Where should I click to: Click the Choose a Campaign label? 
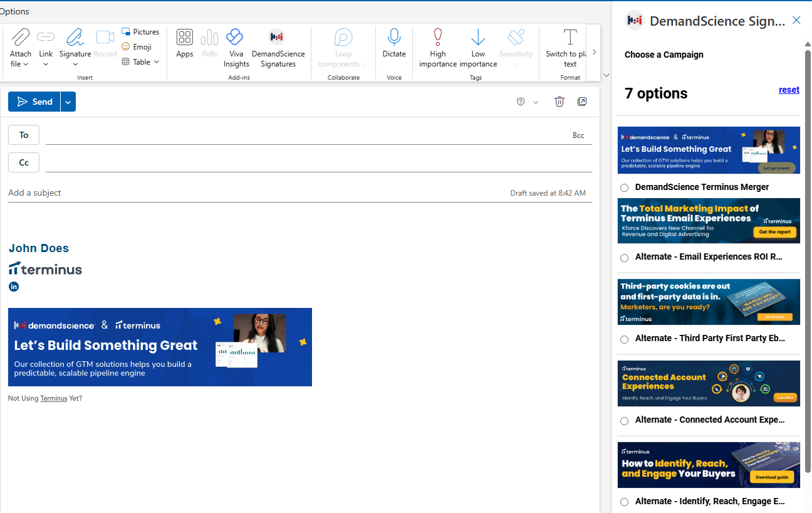point(664,55)
